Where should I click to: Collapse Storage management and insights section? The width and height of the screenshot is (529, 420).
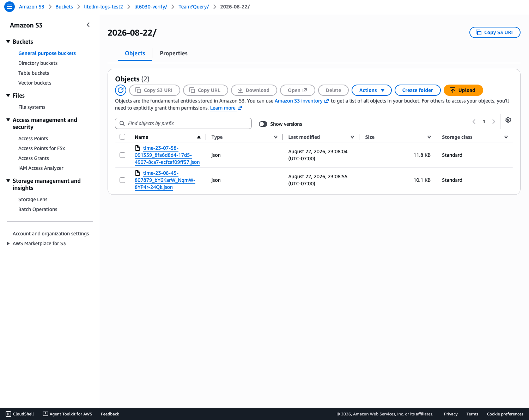click(8, 181)
